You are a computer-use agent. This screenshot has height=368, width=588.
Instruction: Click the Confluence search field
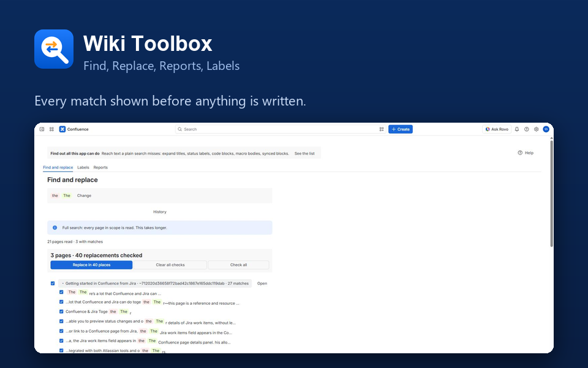(x=281, y=129)
